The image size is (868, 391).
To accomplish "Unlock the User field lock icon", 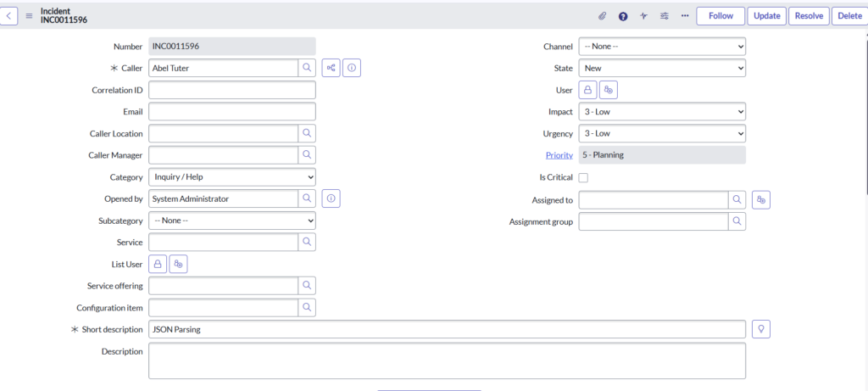I will click(588, 90).
